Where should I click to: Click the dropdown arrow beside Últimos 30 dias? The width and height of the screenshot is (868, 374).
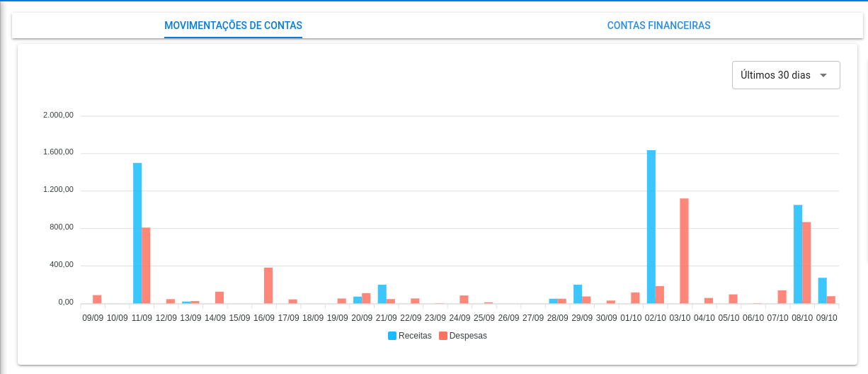tap(823, 75)
